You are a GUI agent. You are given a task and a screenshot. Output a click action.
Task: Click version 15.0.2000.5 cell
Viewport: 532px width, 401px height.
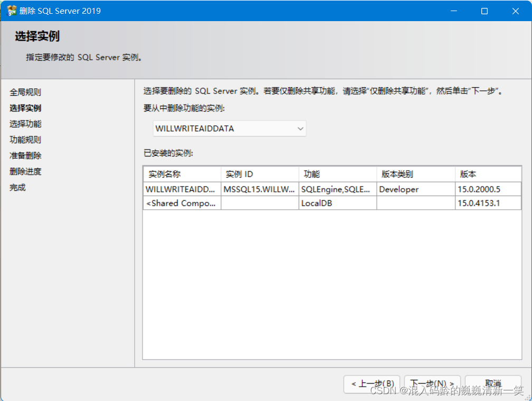[488, 189]
